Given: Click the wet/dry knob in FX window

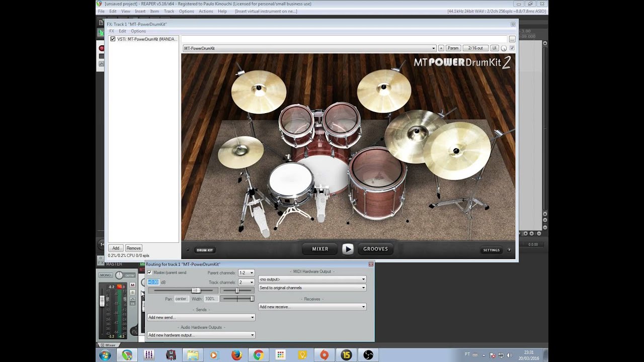Looking at the screenshot, I should pyautogui.click(x=504, y=48).
